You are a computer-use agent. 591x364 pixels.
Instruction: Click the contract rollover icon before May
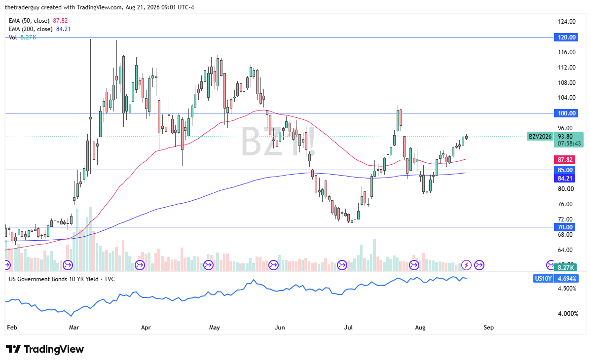pos(209,265)
